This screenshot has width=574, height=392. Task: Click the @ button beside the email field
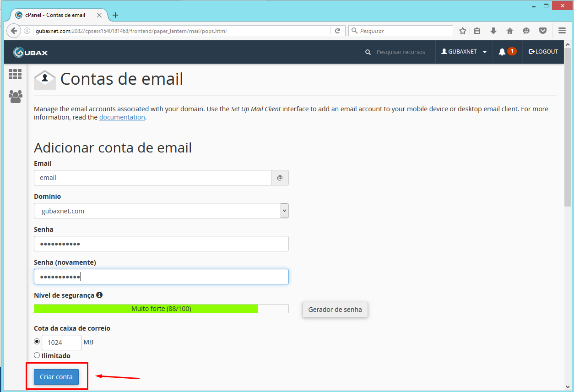[280, 178]
